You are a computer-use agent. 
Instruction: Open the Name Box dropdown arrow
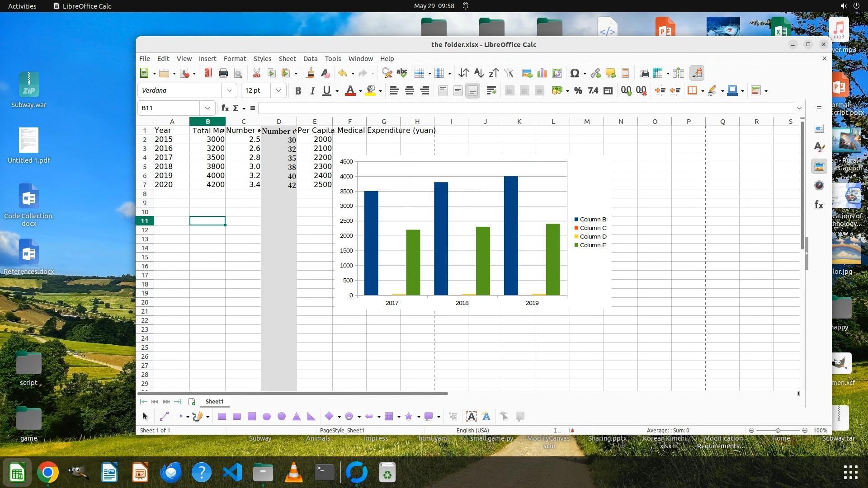(x=207, y=108)
